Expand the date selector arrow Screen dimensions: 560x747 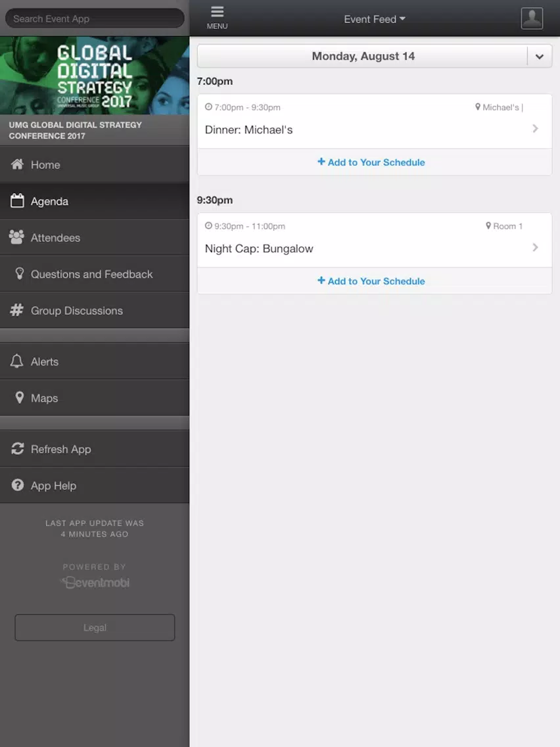tap(540, 56)
